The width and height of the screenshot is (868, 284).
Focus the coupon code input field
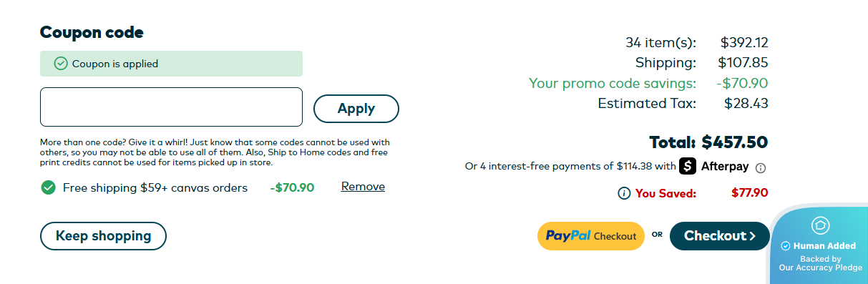pos(172,107)
